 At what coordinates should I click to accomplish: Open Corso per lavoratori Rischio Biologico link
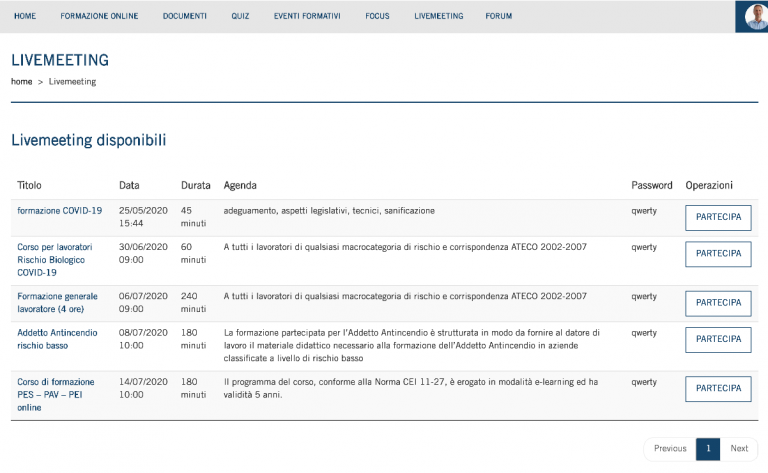(x=55, y=260)
